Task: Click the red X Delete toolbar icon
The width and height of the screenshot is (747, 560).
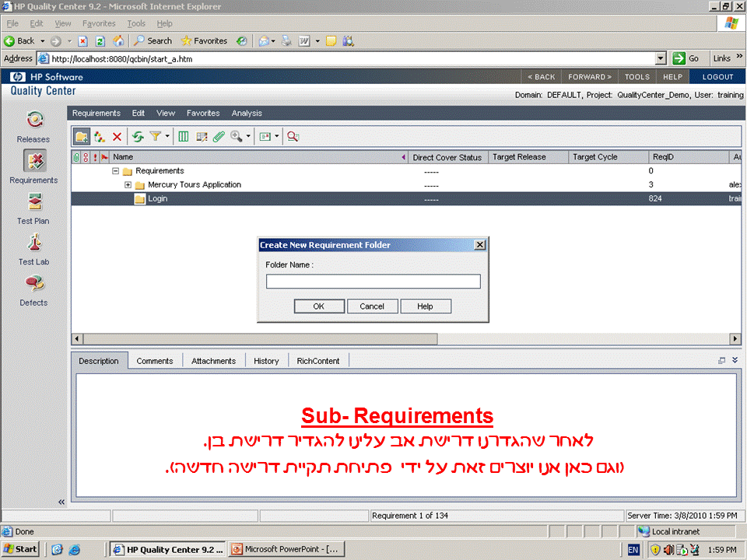Action: point(117,137)
